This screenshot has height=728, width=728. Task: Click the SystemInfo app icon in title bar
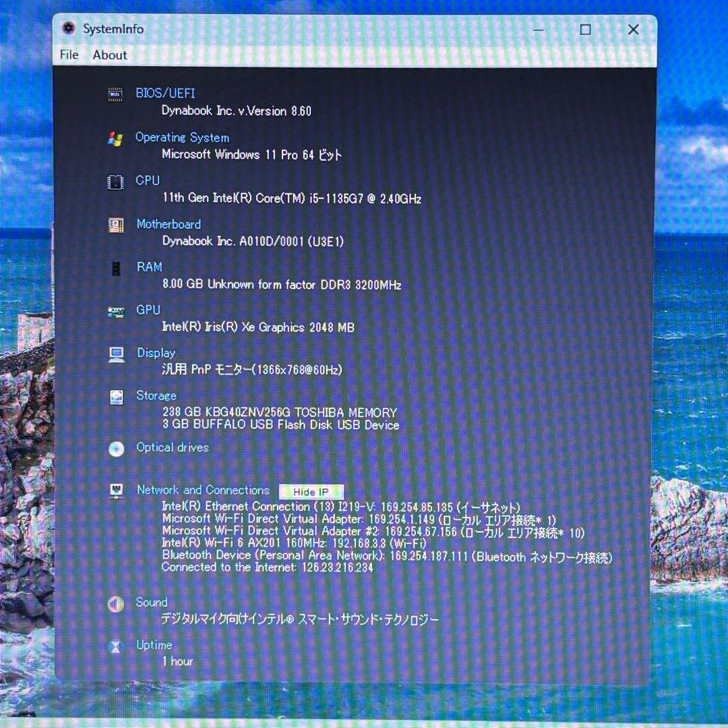(x=68, y=29)
